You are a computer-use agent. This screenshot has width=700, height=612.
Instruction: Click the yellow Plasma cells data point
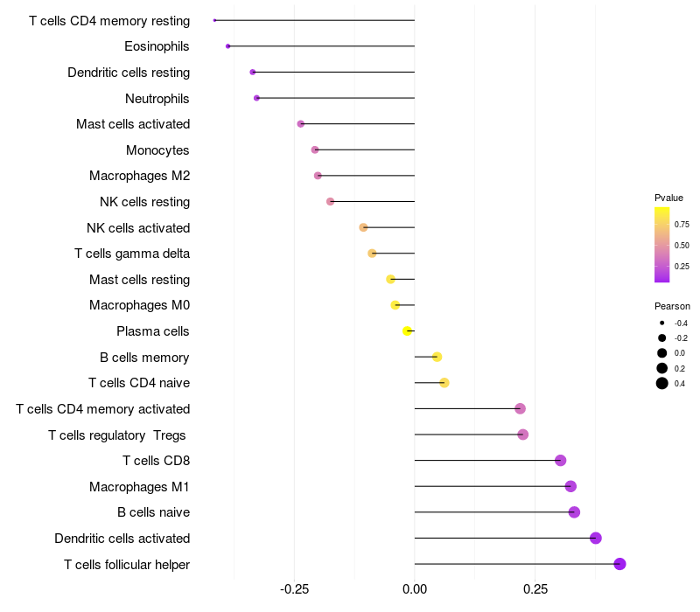(x=407, y=331)
